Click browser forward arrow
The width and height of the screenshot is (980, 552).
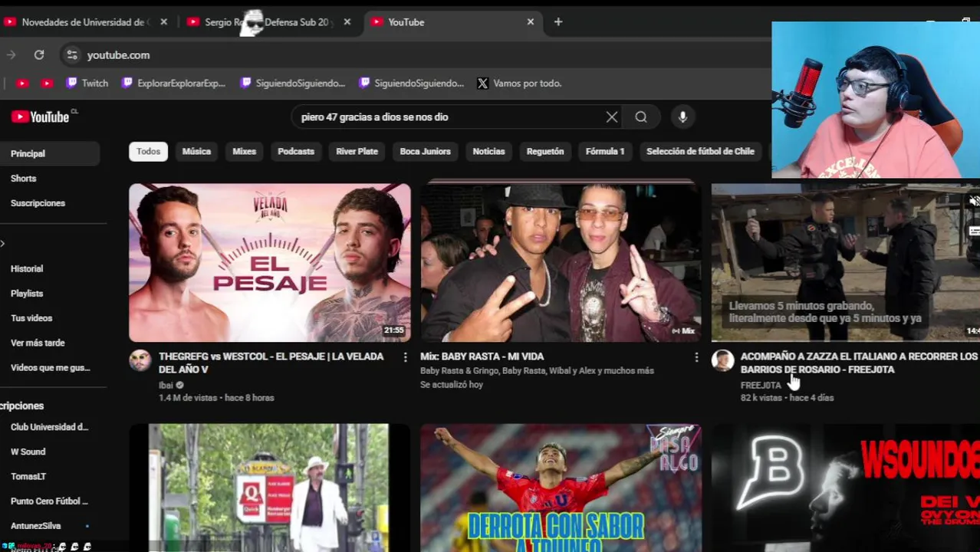(x=11, y=55)
